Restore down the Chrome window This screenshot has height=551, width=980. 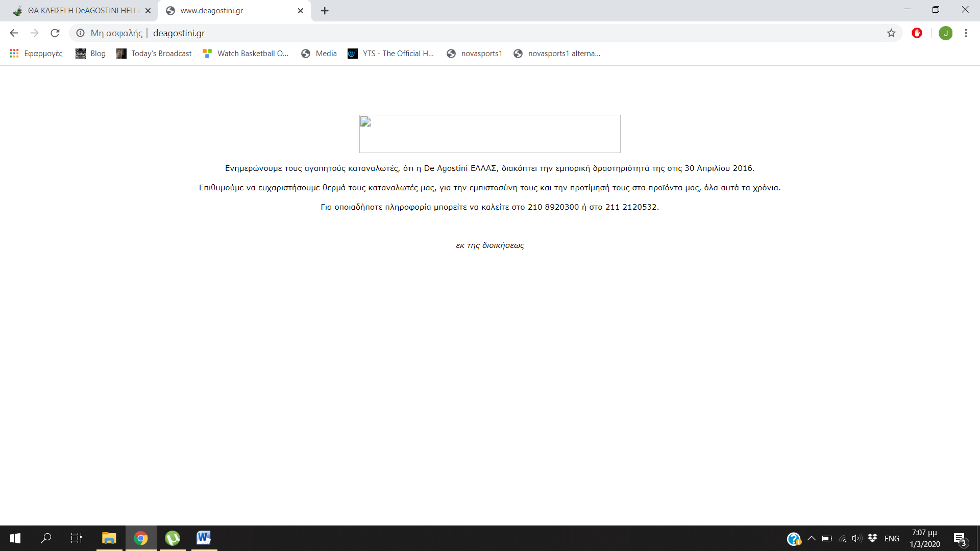tap(936, 10)
